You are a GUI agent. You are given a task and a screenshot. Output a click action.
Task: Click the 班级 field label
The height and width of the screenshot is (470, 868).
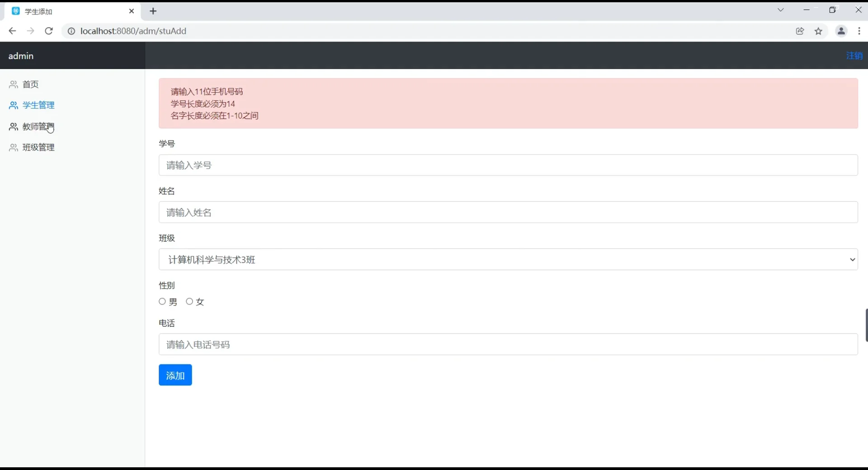click(167, 238)
